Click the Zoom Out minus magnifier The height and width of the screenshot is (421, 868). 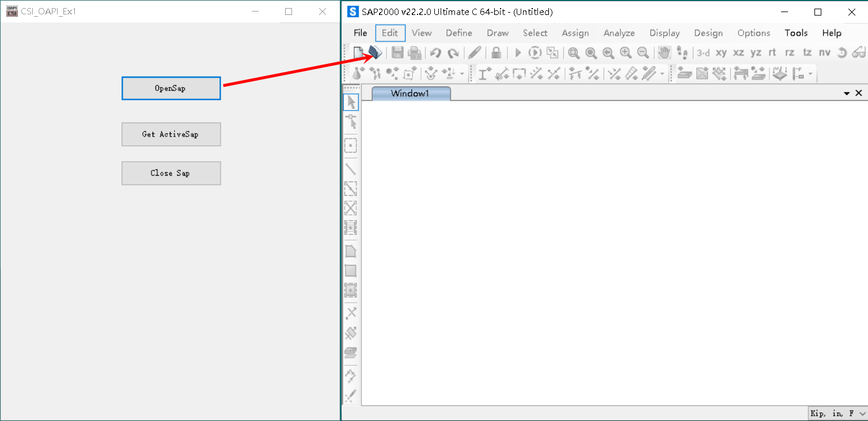click(643, 53)
